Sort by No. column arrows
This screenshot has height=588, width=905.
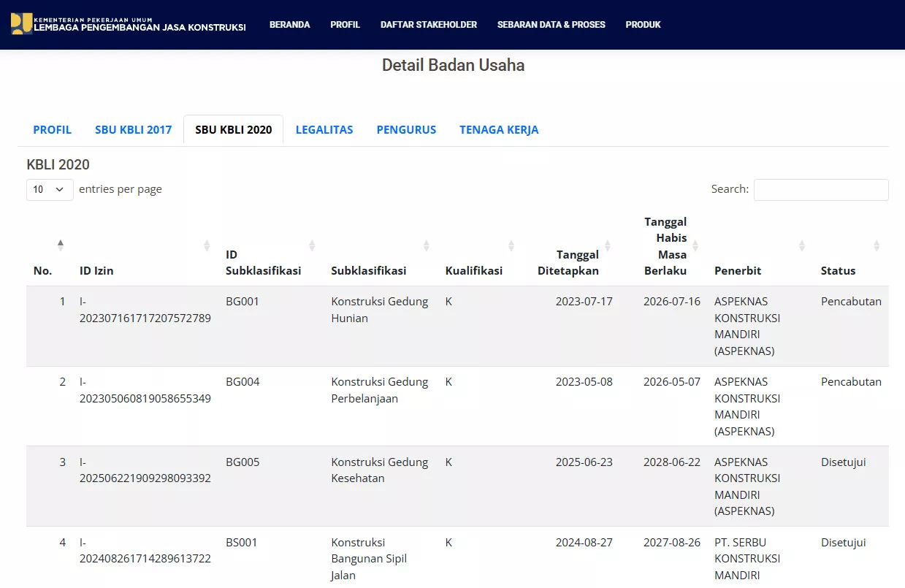click(61, 245)
